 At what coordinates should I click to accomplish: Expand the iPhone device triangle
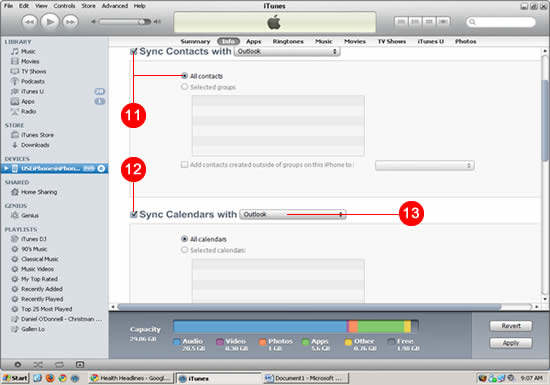(6, 169)
